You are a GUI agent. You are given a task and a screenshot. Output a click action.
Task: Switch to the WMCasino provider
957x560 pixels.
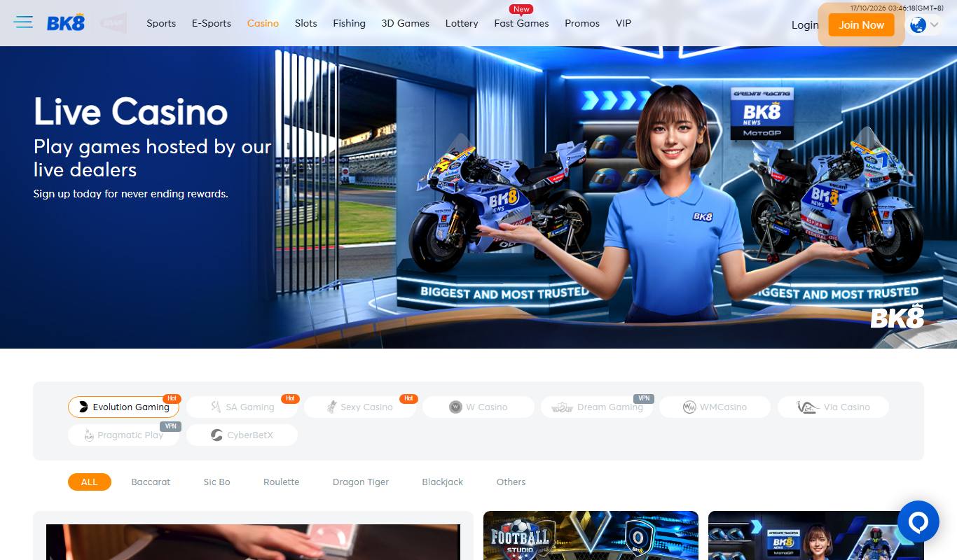715,407
